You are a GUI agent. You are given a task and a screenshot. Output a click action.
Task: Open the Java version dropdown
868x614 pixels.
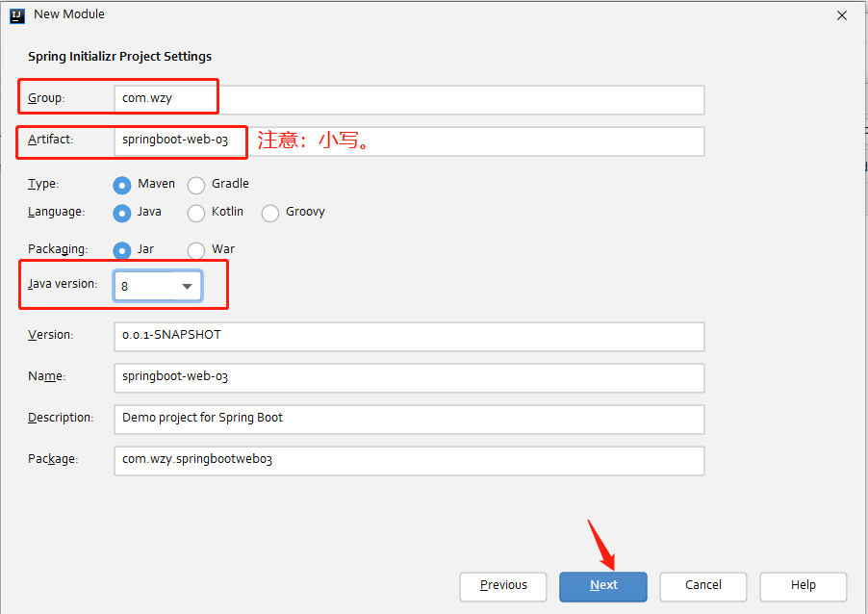click(x=158, y=286)
